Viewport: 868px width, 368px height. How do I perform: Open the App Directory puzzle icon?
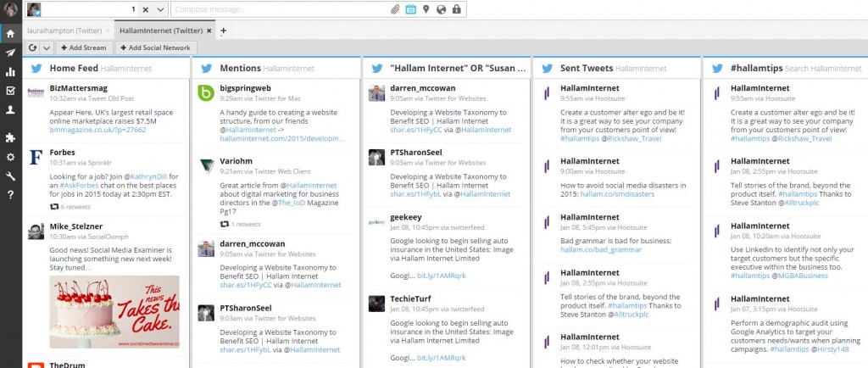click(x=10, y=138)
